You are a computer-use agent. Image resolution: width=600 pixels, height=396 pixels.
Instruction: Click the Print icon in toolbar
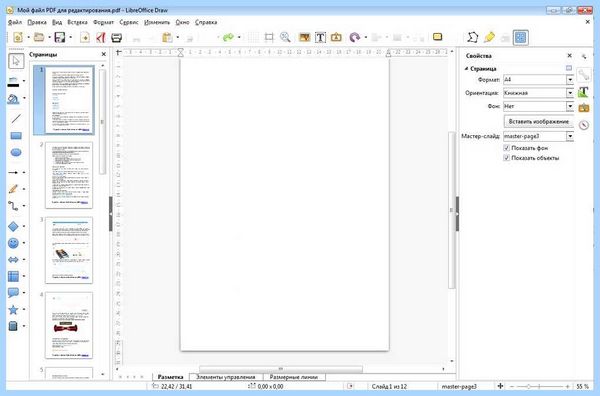(x=116, y=37)
